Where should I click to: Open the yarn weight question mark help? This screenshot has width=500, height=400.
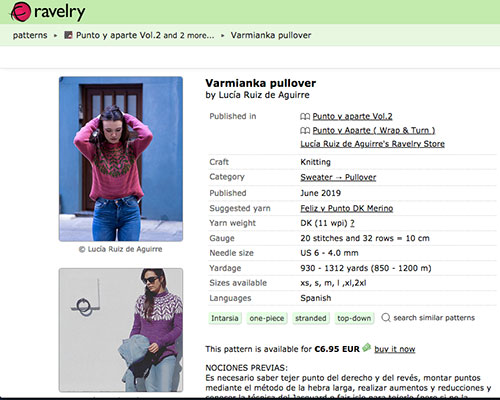pos(352,223)
